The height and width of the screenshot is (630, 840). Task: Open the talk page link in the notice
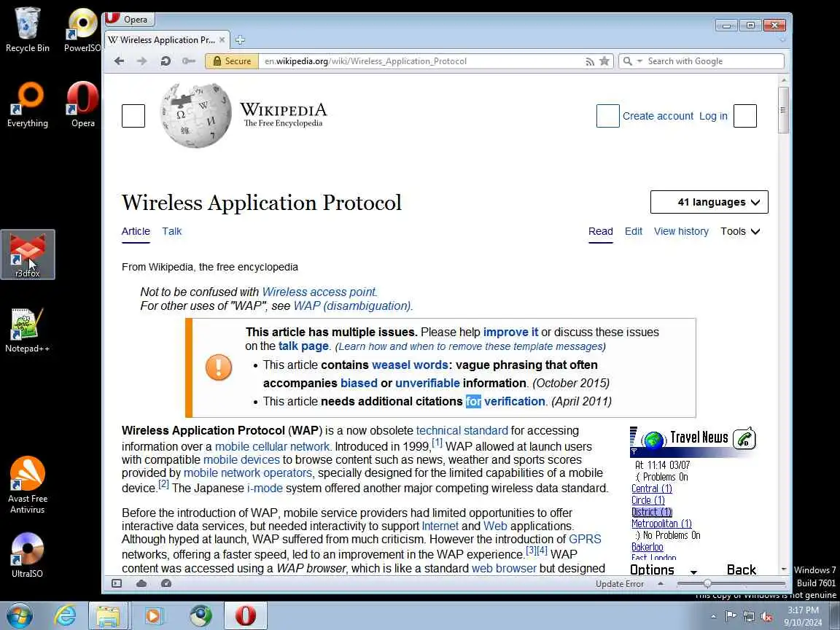click(303, 346)
